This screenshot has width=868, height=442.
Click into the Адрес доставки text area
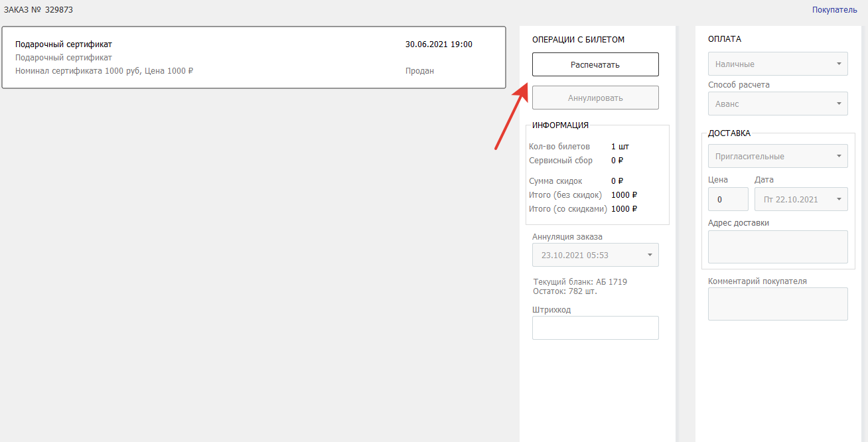778,247
